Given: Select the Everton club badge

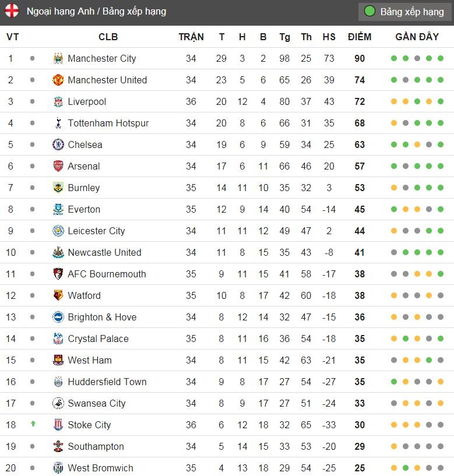Looking at the screenshot, I should (57, 209).
